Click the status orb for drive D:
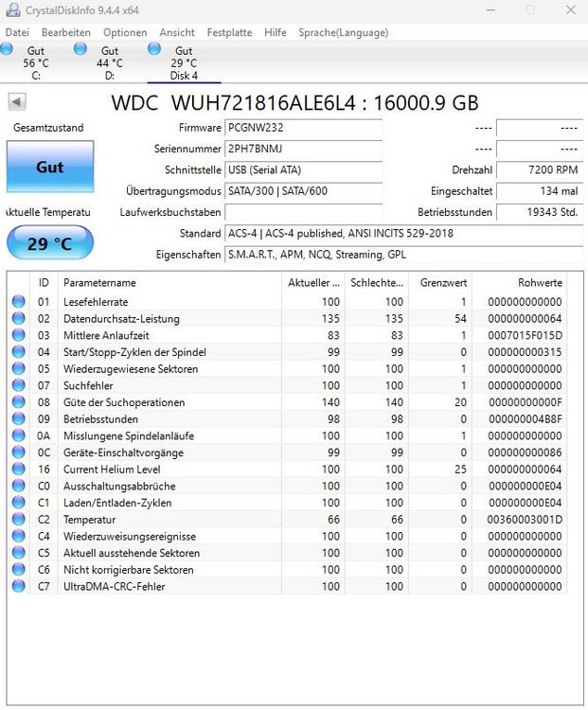 click(x=80, y=48)
